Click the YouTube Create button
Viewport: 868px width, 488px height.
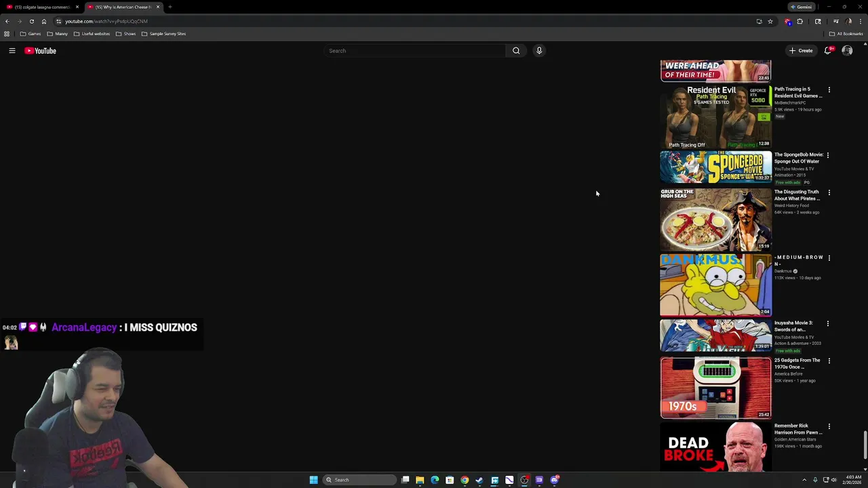801,51
